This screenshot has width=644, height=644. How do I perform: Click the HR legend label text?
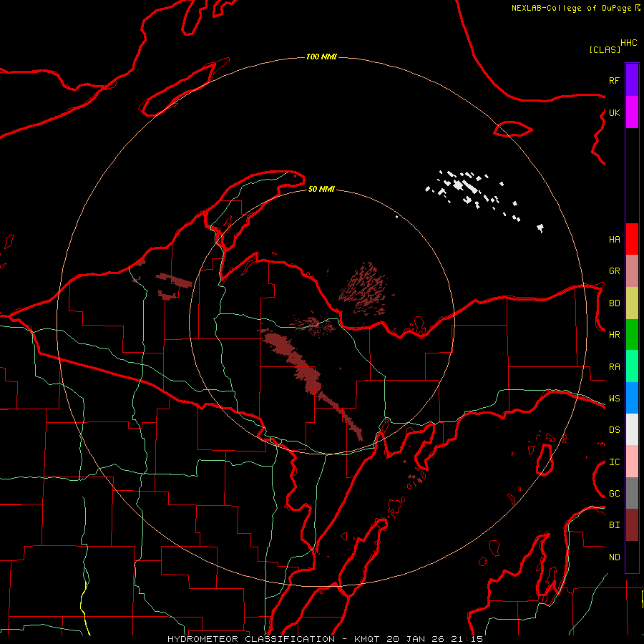614,335
